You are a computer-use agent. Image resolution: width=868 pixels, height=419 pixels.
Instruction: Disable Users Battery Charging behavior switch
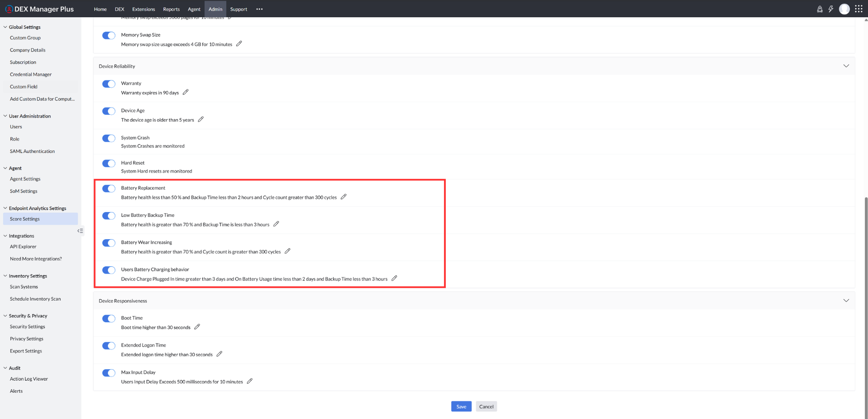[109, 270]
